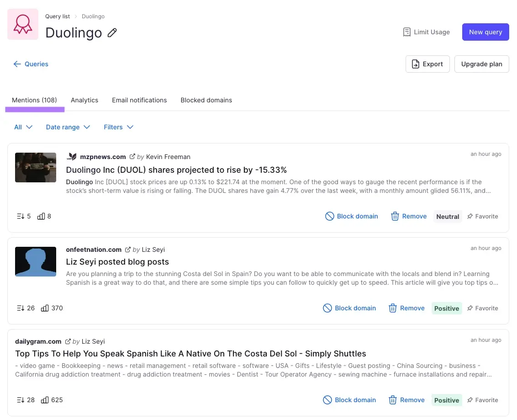Image resolution: width=517 pixels, height=420 pixels.
Task: Click the mzpnews article thumbnail image
Action: 36,167
